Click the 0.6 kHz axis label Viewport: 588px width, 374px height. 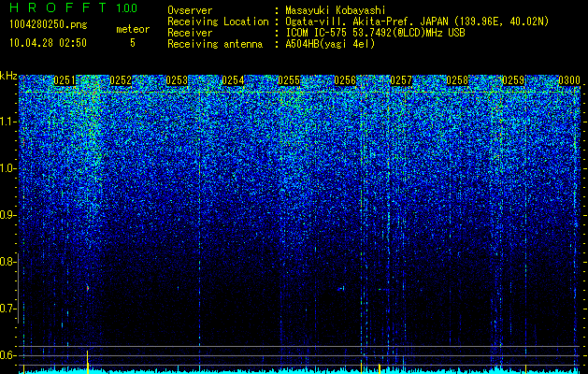click(x=8, y=355)
